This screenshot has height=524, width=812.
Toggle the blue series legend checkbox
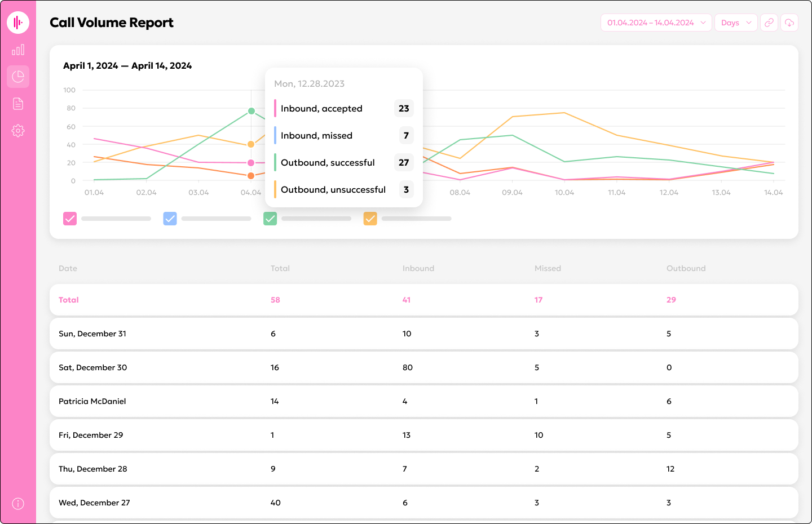click(x=170, y=219)
